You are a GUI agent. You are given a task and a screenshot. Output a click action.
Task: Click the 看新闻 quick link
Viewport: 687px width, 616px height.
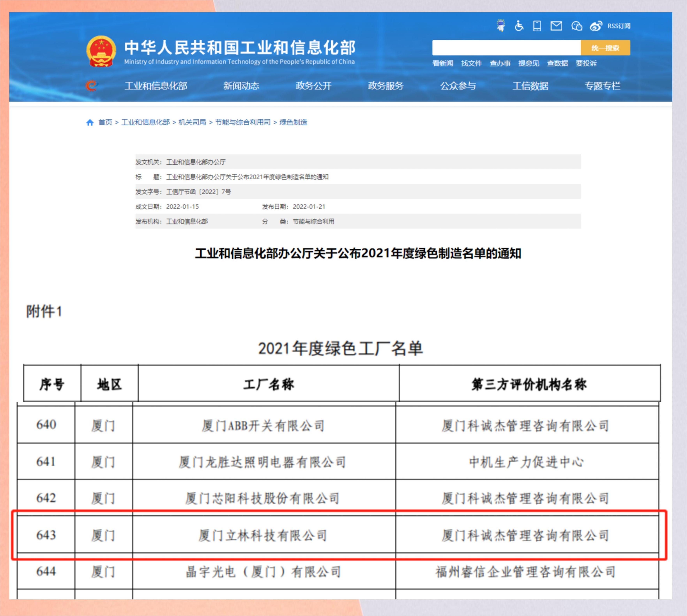point(442,63)
